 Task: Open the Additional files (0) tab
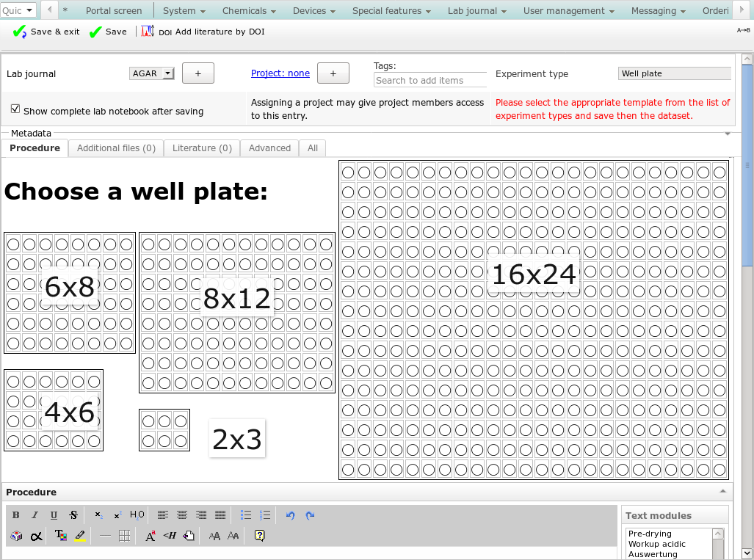click(116, 148)
